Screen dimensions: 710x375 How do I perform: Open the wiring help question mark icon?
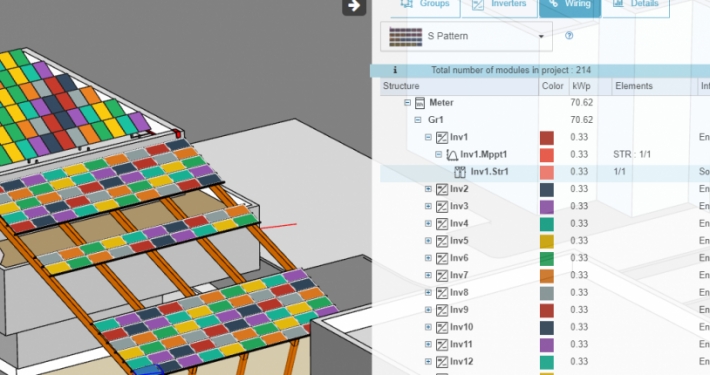(x=569, y=35)
